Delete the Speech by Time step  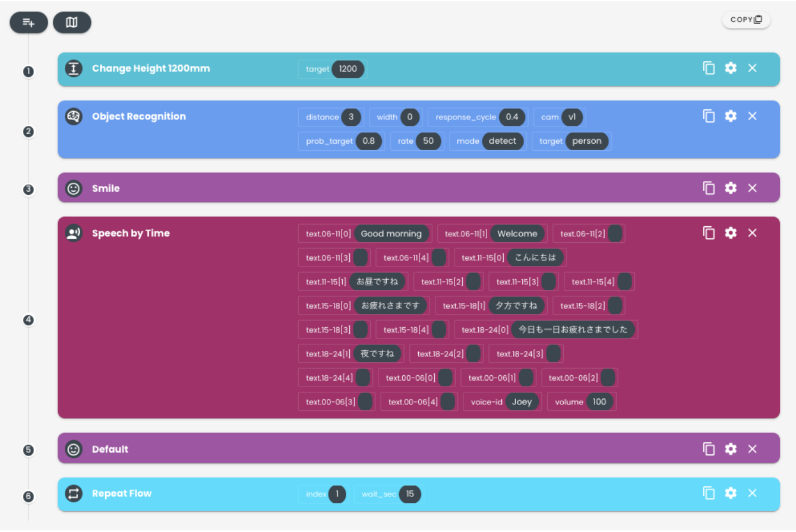pyautogui.click(x=752, y=233)
